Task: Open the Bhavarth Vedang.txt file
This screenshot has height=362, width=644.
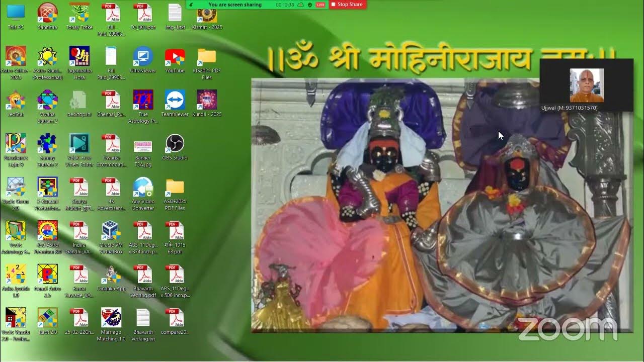Action: point(143,325)
